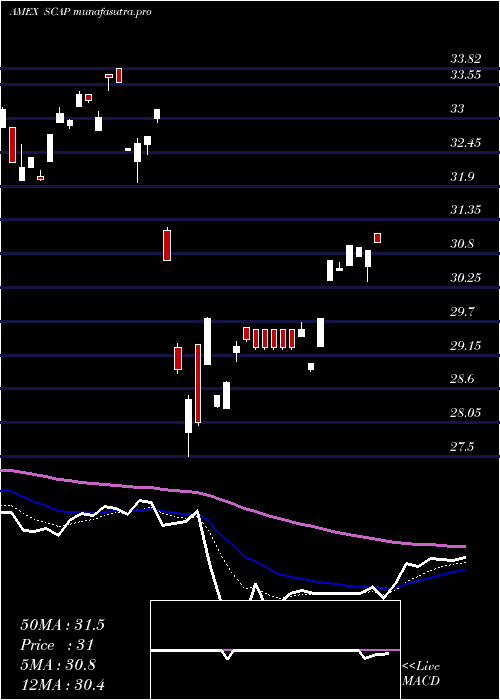Click the <<Live MACD label
Screen dimensions: 500x700
[421, 674]
